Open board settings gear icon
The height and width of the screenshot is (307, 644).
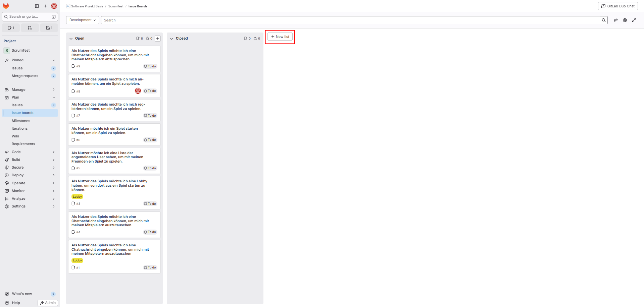coord(625,20)
